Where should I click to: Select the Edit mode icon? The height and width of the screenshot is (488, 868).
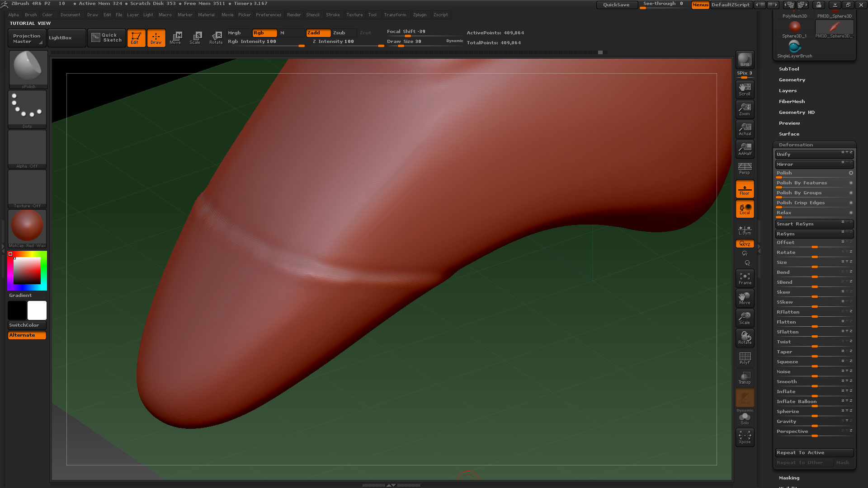click(x=136, y=38)
